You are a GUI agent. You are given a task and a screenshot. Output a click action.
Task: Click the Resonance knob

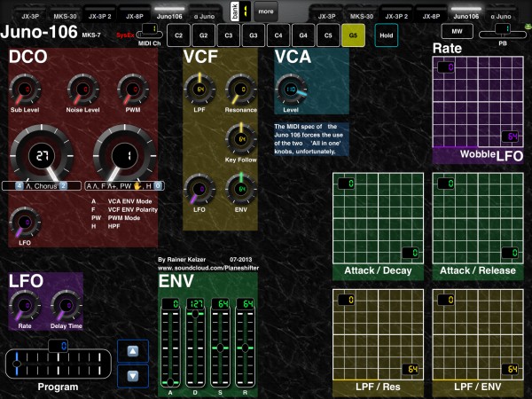[241, 90]
